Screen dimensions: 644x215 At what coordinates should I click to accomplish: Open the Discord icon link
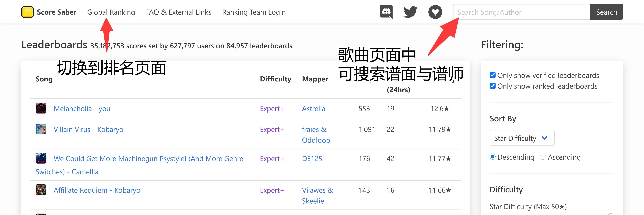(386, 12)
